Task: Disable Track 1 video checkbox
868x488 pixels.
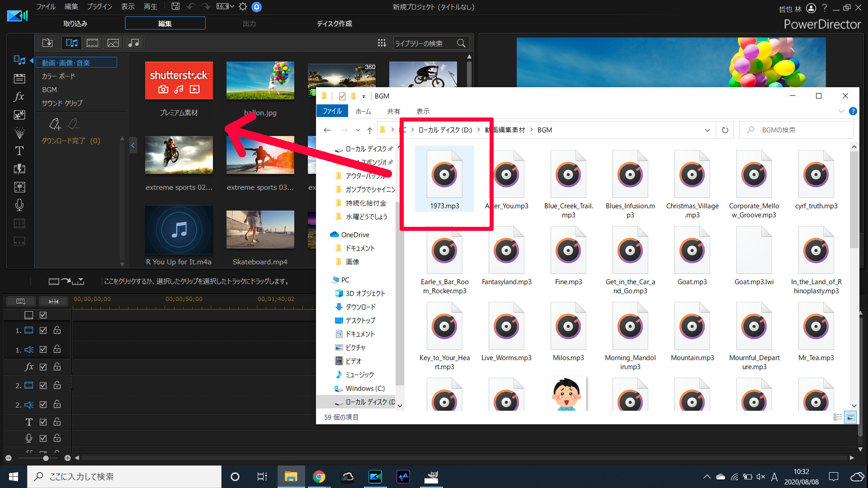Action: pos(43,330)
